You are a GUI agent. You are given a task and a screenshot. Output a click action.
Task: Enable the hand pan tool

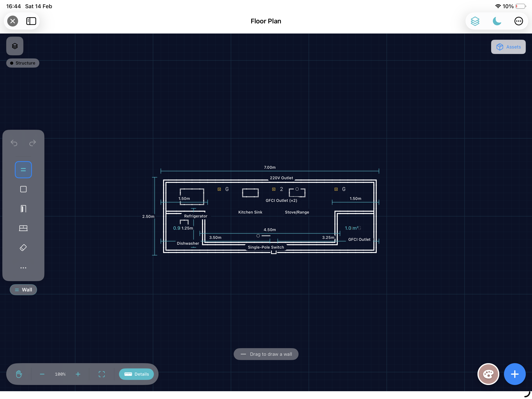point(19,374)
